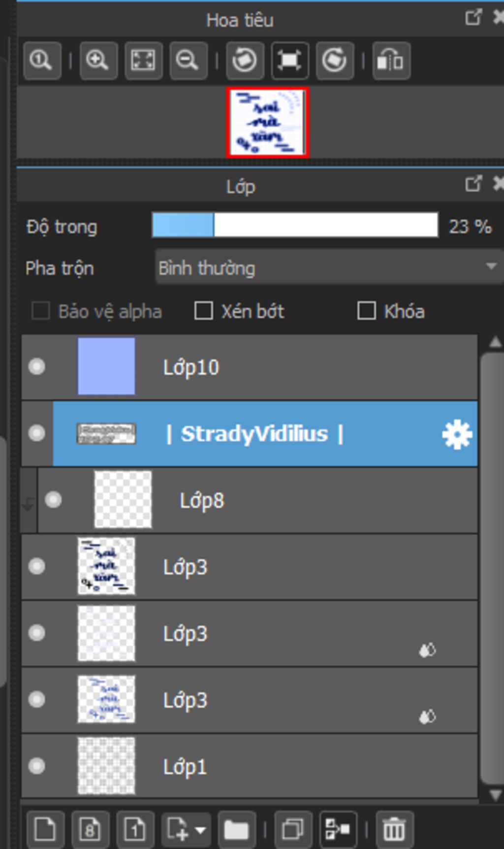Create a new layer folder
This screenshot has width=504, height=849.
click(x=236, y=830)
